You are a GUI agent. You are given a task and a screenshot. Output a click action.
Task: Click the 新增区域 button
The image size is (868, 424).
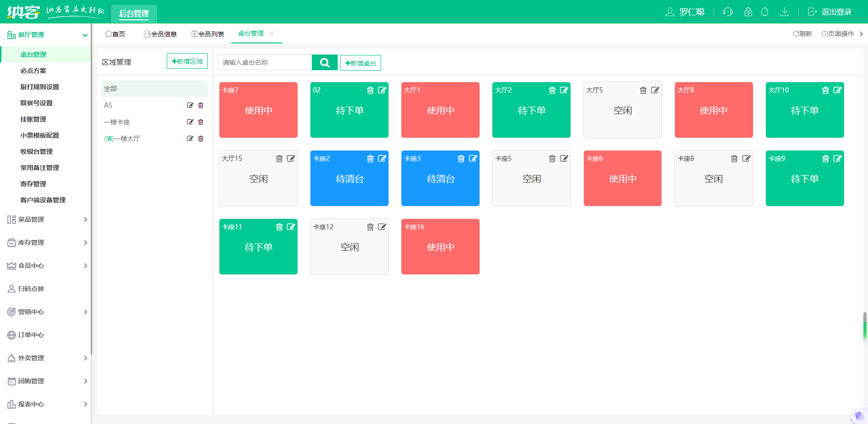187,61
